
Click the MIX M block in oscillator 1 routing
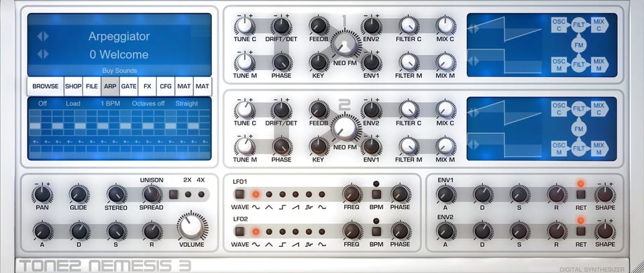point(599,64)
